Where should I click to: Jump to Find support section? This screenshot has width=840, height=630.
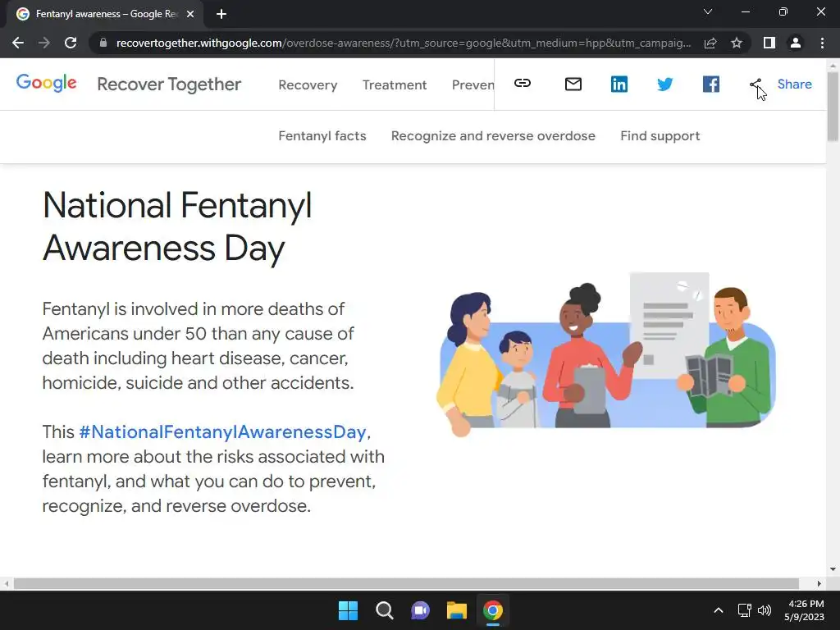(660, 135)
